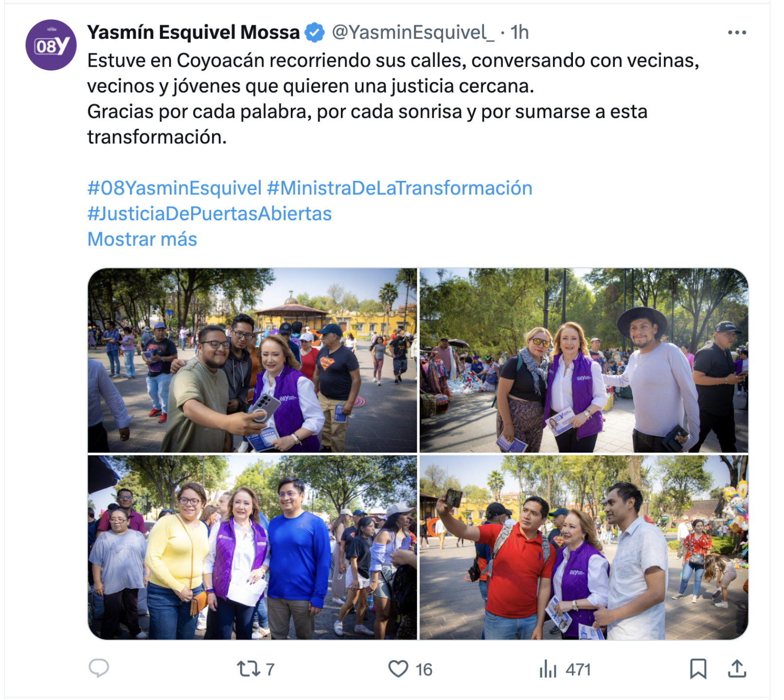This screenshot has height=700, width=784.
Task: Open hashtag #MinistraDeLaTransformación
Action: point(400,188)
